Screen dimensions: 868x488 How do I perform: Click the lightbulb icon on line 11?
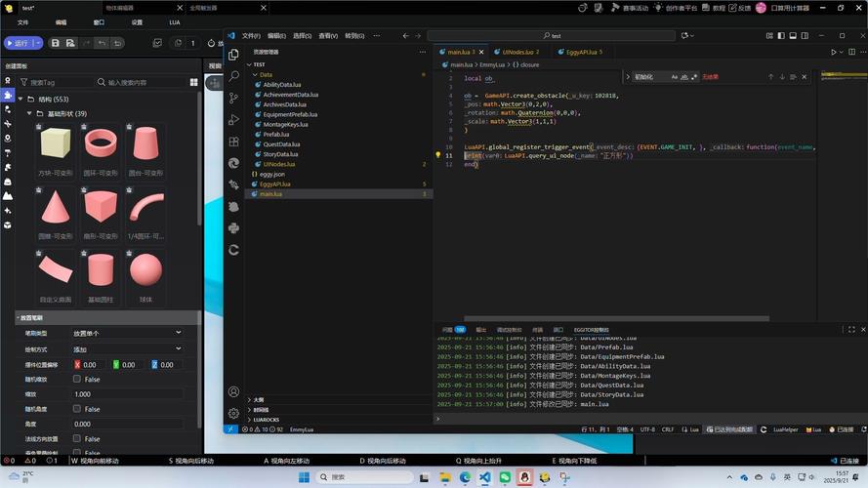pos(438,155)
